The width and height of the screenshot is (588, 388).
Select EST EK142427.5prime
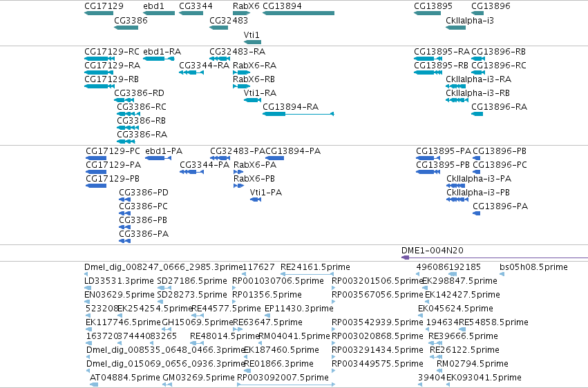(x=427, y=302)
